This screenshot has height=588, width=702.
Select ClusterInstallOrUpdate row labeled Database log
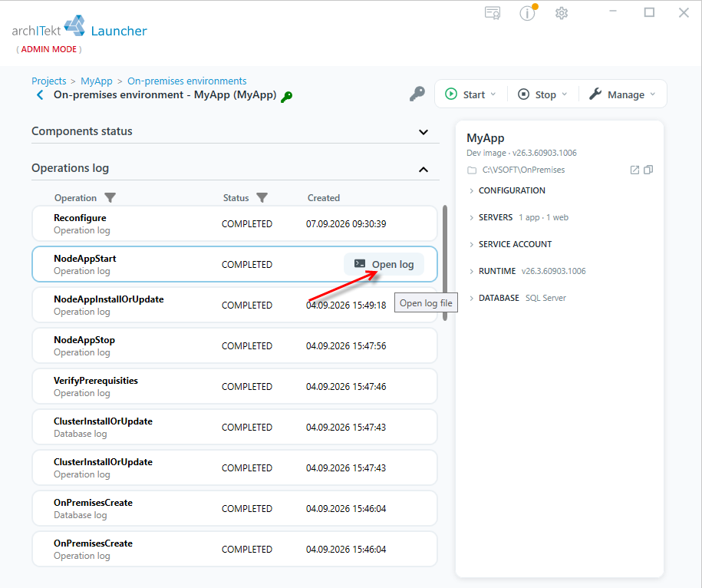pos(235,428)
